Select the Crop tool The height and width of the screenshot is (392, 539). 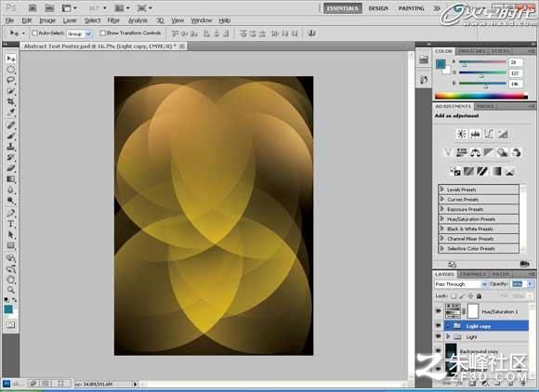click(10, 102)
